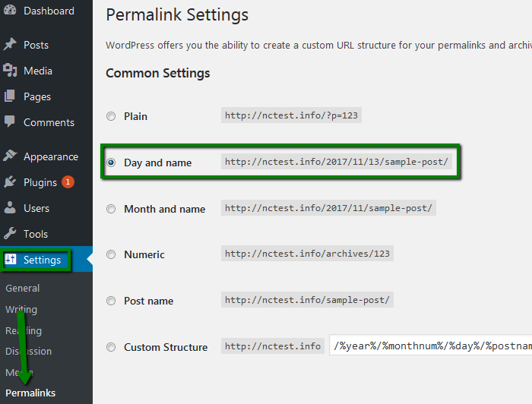Click the Plain example URL ?p=123
The height and width of the screenshot is (404, 532).
click(x=291, y=115)
